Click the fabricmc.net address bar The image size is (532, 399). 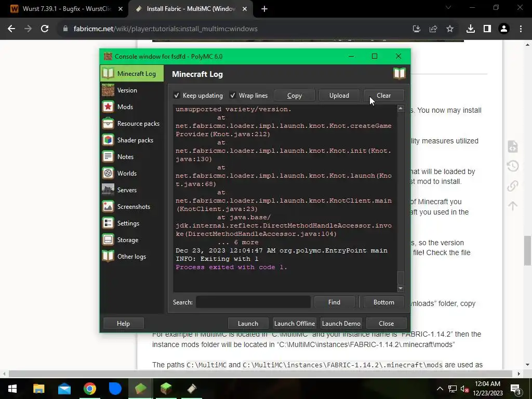[x=234, y=29]
